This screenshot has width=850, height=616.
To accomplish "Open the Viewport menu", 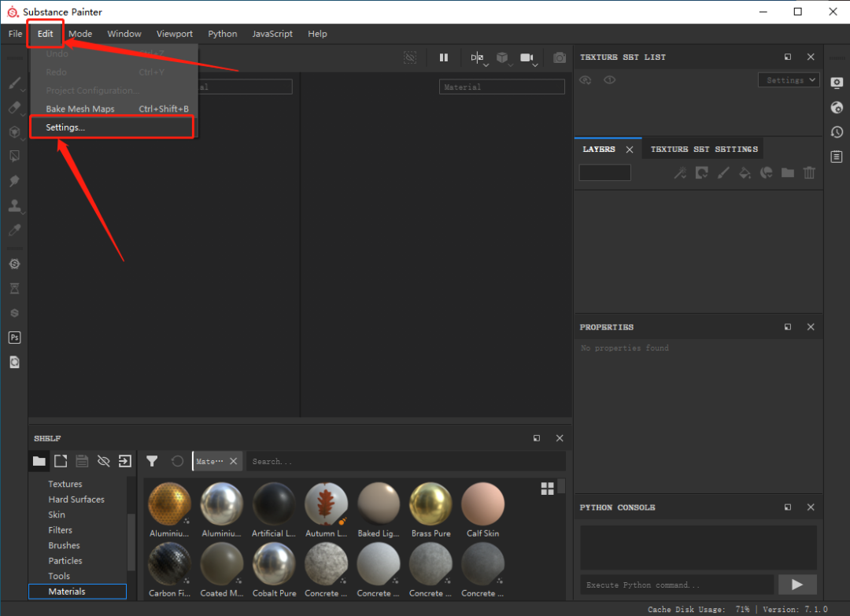I will coord(175,34).
